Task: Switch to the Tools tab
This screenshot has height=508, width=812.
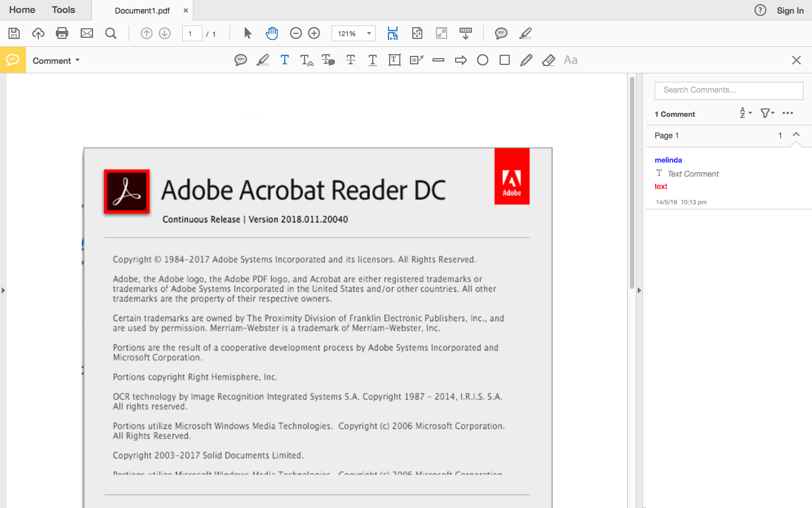Action: [63, 10]
